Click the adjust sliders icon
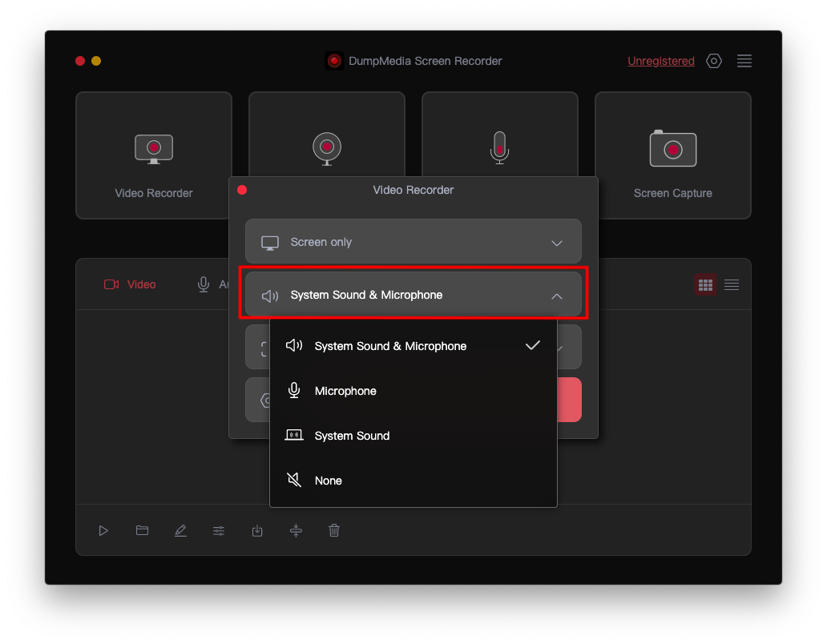Screen dimensions: 827x644 coord(219,530)
